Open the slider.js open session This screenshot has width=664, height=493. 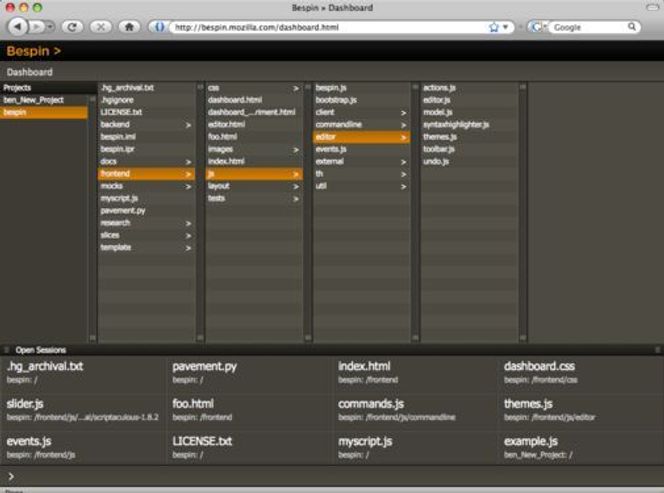(83, 410)
